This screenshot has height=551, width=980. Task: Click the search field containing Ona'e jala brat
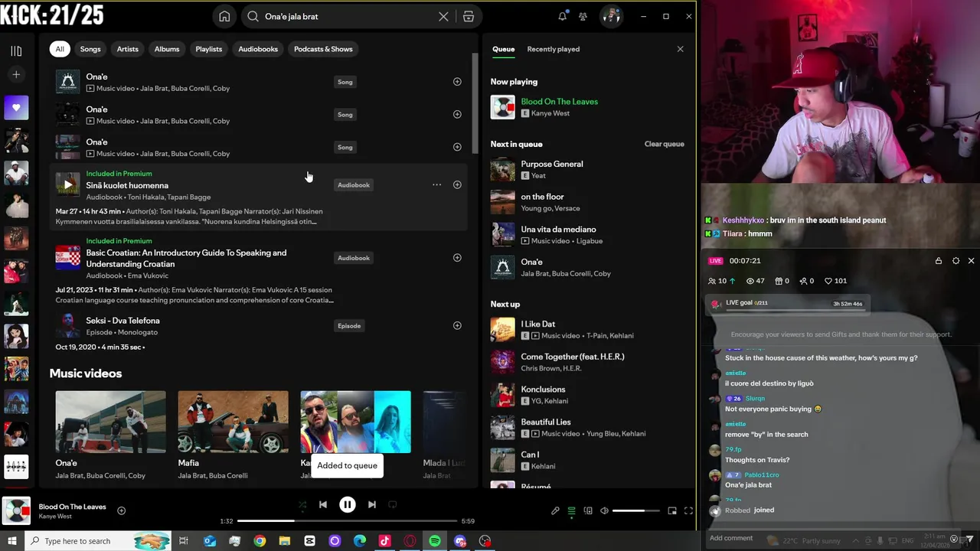[x=350, y=16]
